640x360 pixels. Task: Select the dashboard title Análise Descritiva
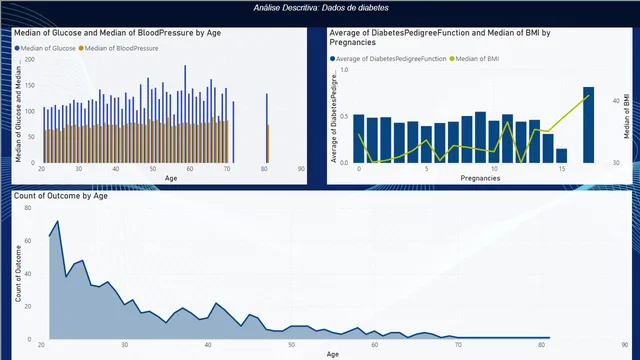click(321, 8)
